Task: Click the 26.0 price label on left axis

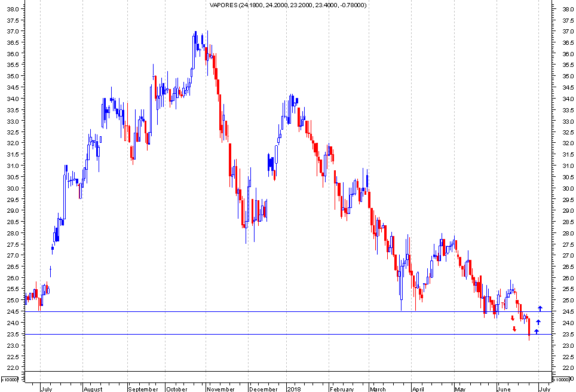Action: pos(13,278)
